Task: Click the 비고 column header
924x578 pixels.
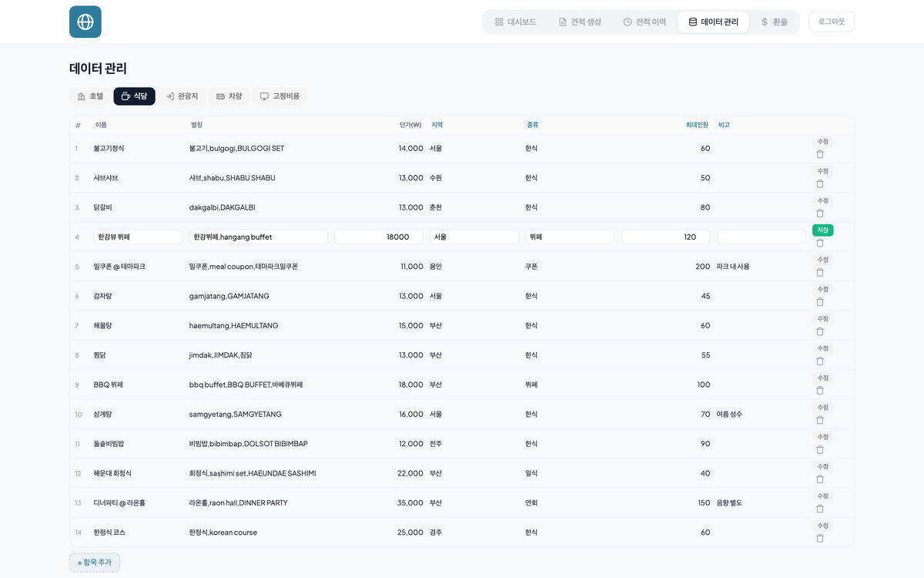Action: click(x=724, y=125)
